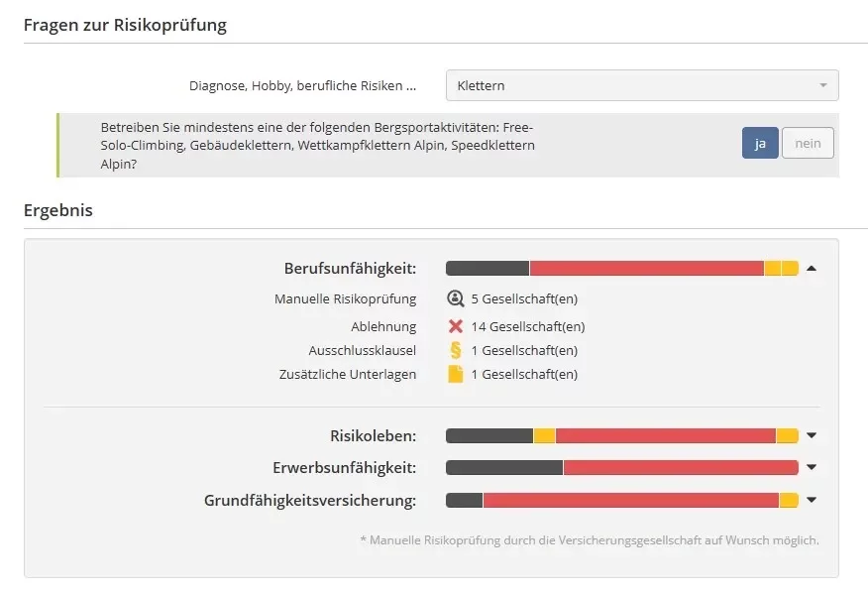The image size is (868, 593).
Task: Click the yellow end of the Grundfähigkeitsversicherung bar
Action: 791,500
